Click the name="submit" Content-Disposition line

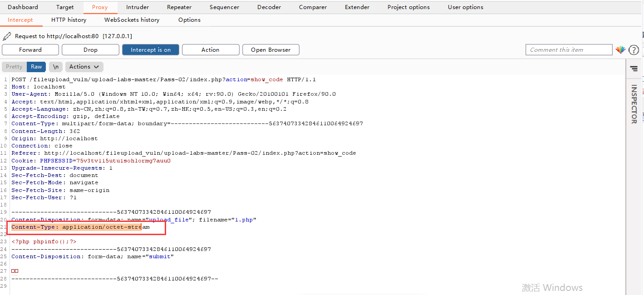(x=93, y=256)
